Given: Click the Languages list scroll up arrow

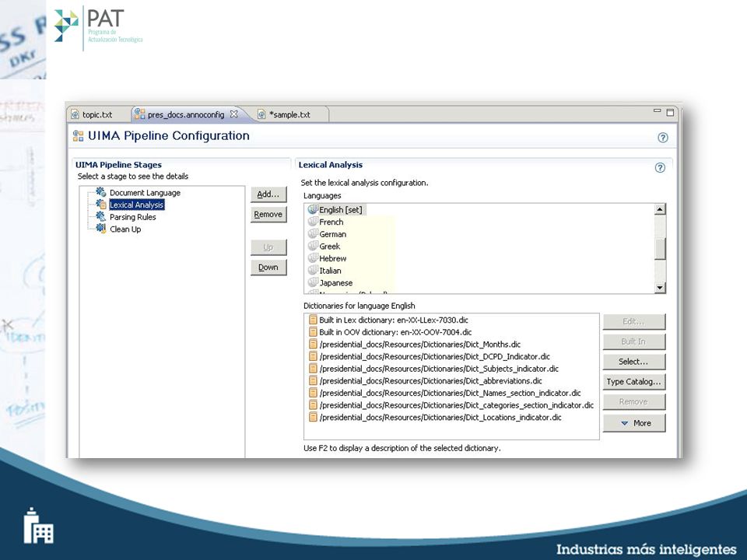Looking at the screenshot, I should pyautogui.click(x=660, y=209).
